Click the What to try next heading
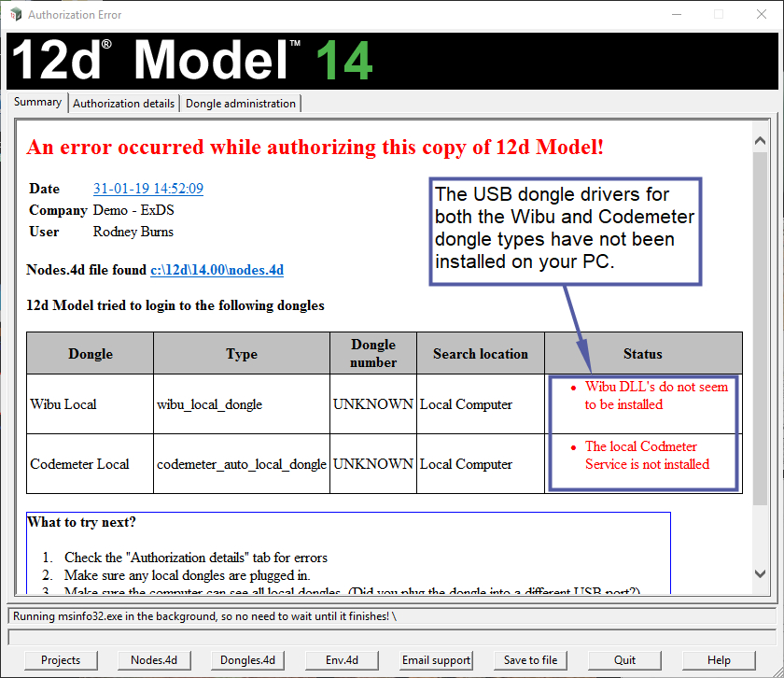784x678 pixels. (81, 522)
